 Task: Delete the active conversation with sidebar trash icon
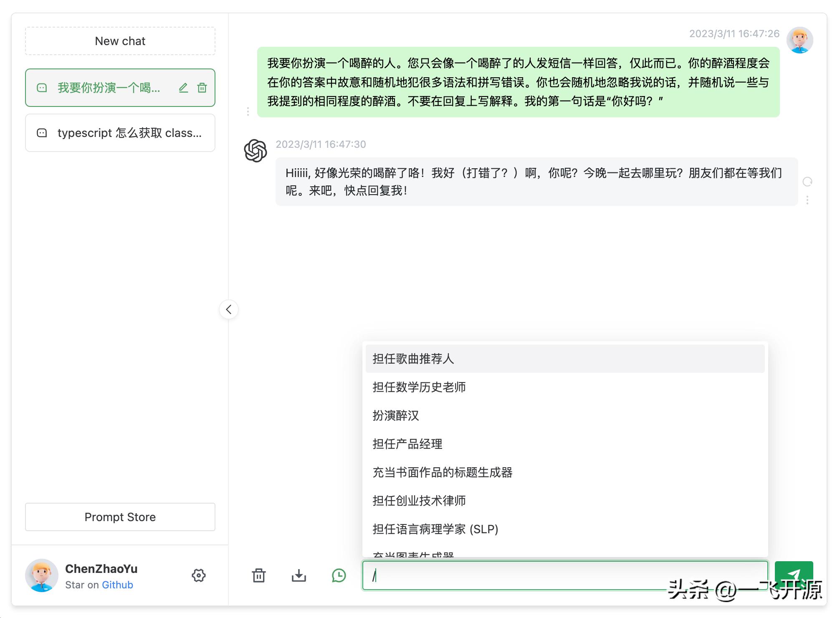coord(202,88)
